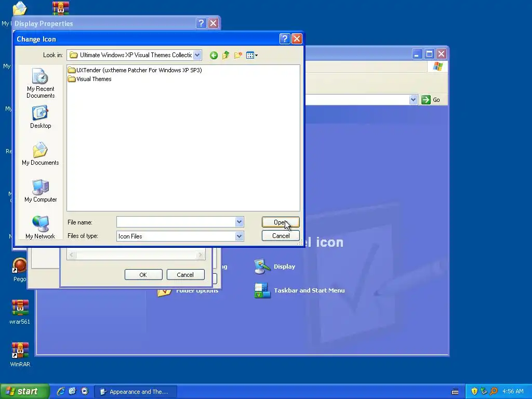Click the Change Icon help button
This screenshot has width=532, height=399.
[285, 38]
